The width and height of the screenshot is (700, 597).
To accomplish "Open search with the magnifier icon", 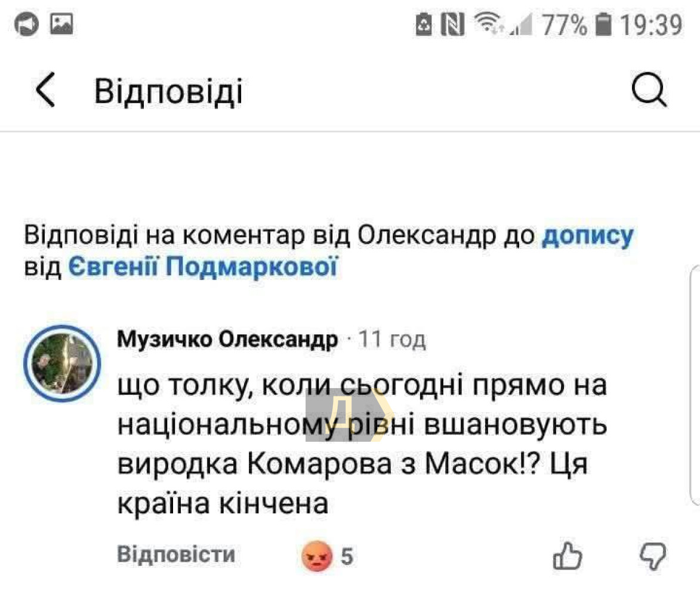I will (x=649, y=91).
